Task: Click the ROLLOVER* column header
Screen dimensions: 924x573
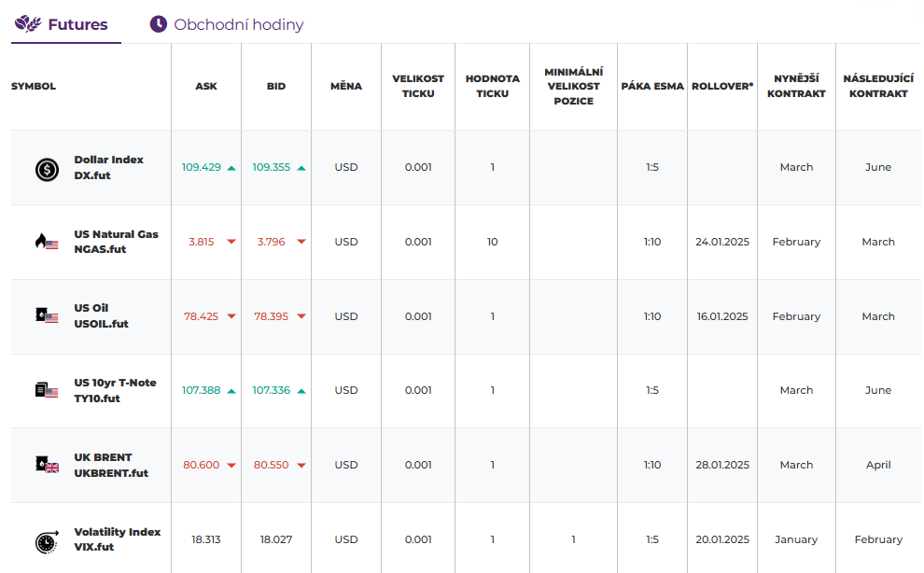Action: coord(722,86)
